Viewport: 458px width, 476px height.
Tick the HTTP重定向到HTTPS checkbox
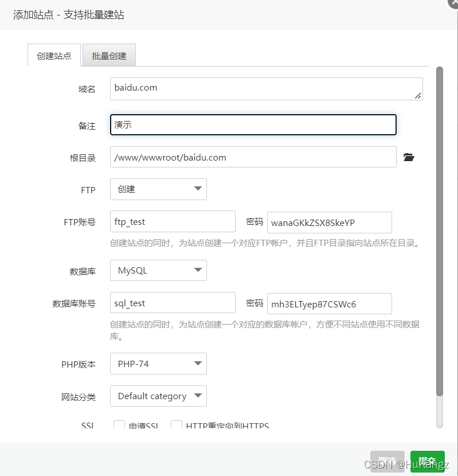tap(177, 424)
